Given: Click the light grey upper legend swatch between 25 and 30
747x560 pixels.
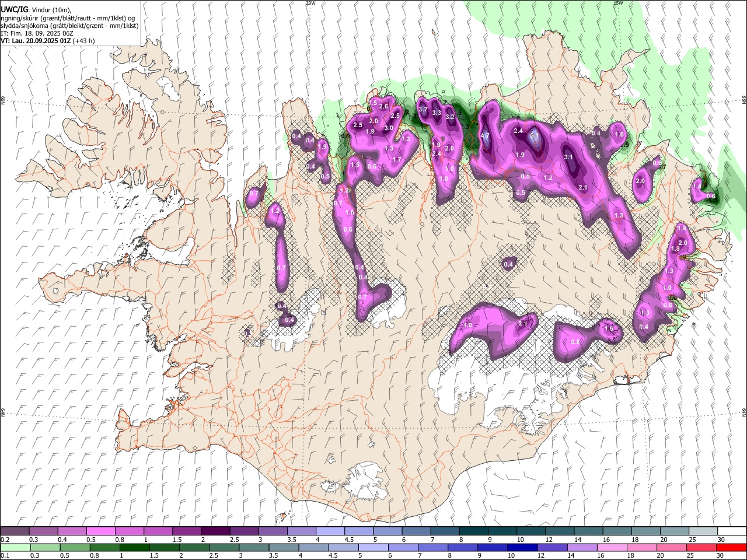Looking at the screenshot, I should [x=703, y=531].
